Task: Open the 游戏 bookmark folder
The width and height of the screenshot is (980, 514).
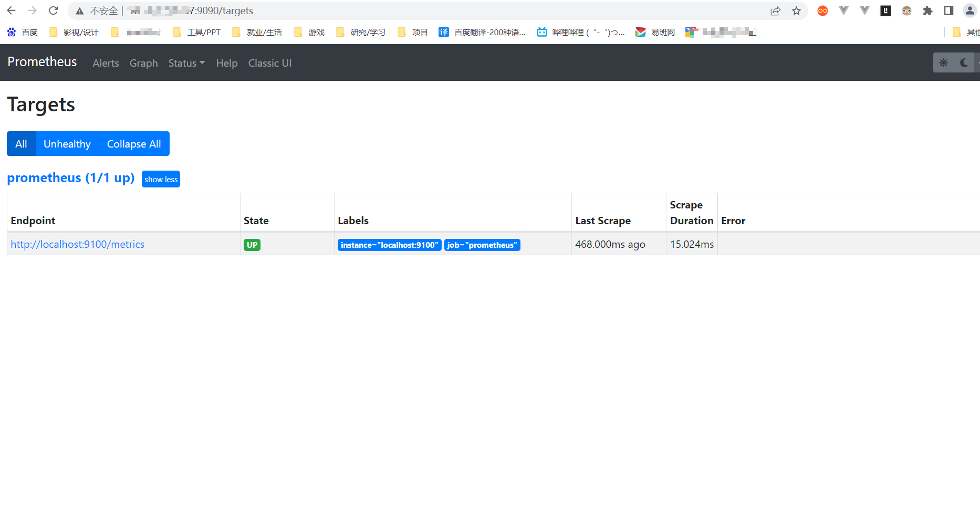Action: 309,33
